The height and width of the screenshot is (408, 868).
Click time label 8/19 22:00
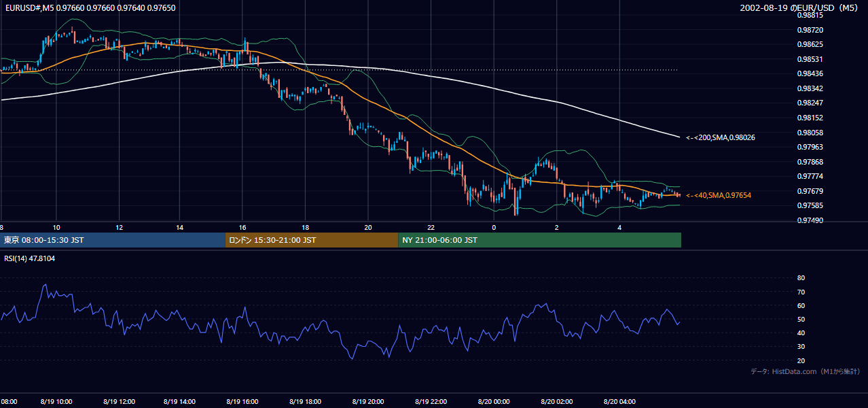431,402
